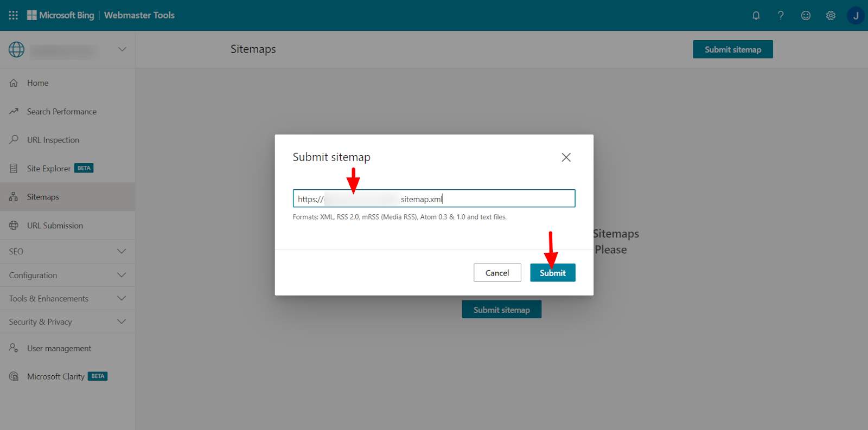The width and height of the screenshot is (868, 430).
Task: Focus the sitemap URL input field
Action: coord(434,198)
